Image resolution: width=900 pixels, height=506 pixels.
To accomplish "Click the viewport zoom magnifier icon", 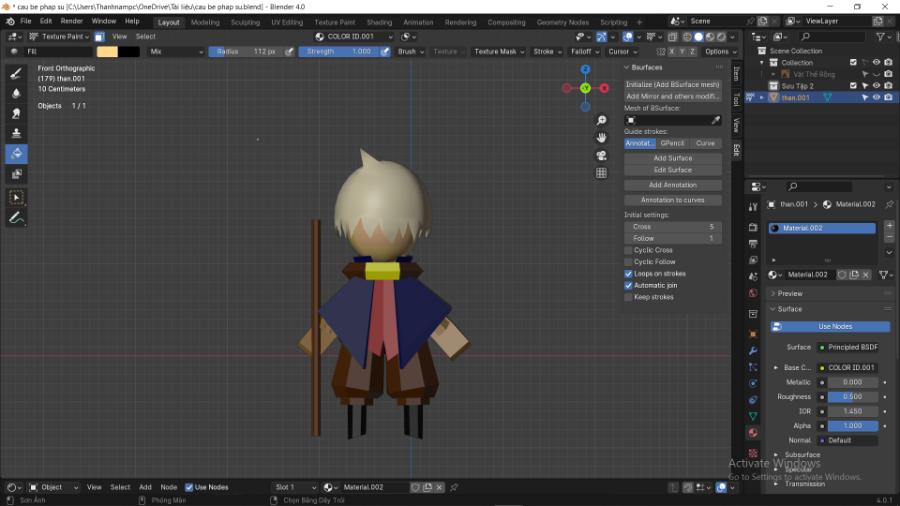I will [601, 119].
